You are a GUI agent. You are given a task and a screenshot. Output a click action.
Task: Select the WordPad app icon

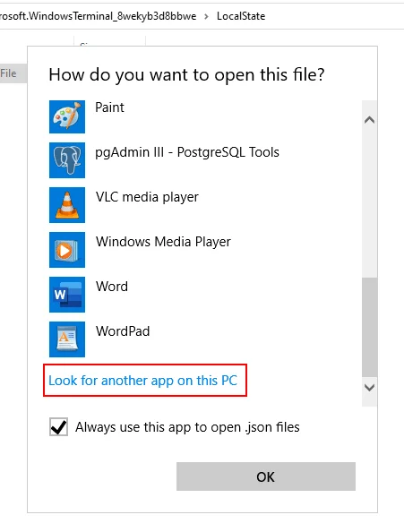pos(67,339)
